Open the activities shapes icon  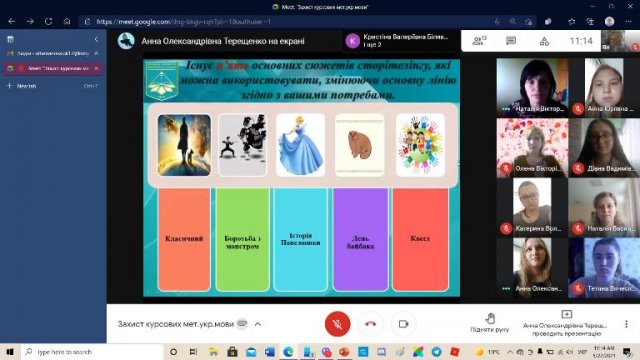pos(544,41)
